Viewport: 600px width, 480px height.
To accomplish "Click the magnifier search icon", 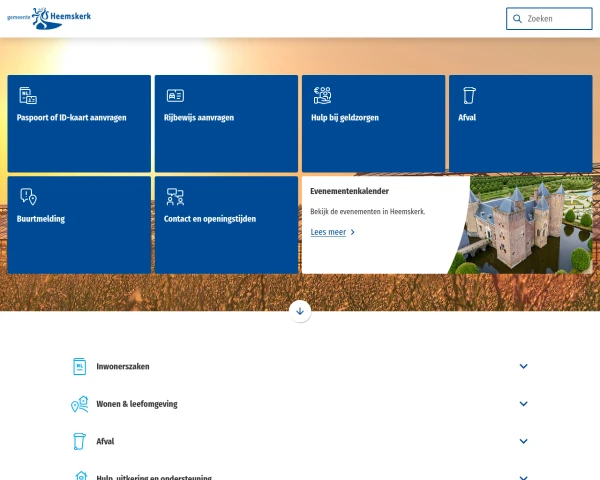I will 517,19.
